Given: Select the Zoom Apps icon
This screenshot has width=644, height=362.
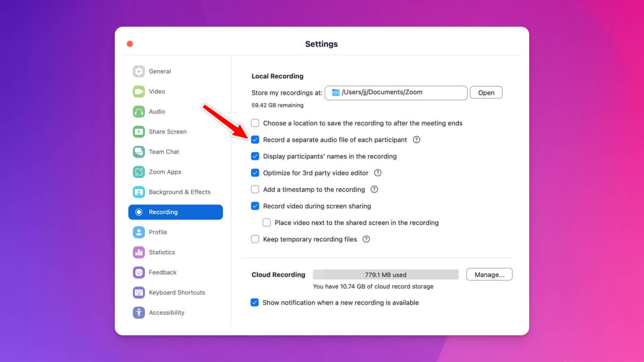Looking at the screenshot, I should coord(138,171).
